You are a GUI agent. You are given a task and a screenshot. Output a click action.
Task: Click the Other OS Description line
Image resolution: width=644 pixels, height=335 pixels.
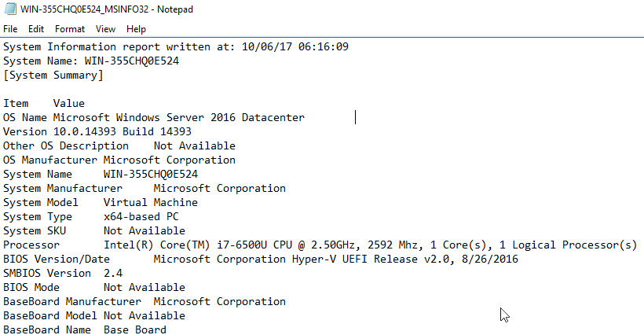[119, 145]
